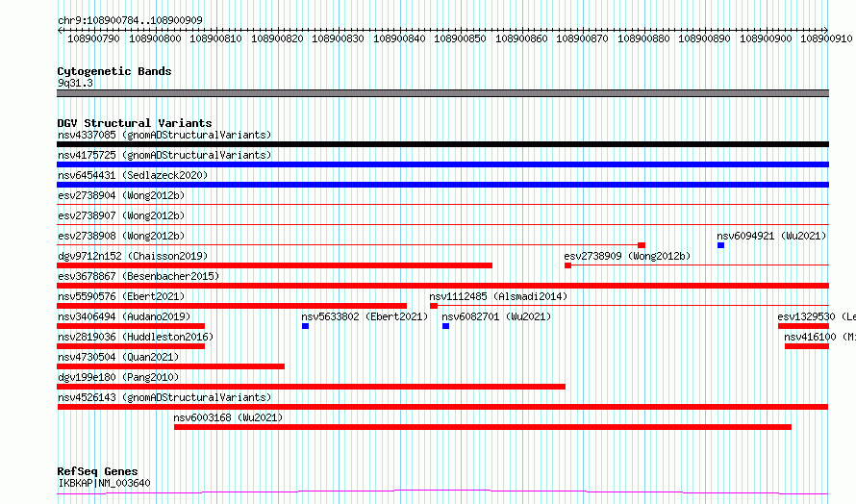The height and width of the screenshot is (504, 856).
Task: Select nsv6082701 (Wu2021) label
Action: (496, 316)
